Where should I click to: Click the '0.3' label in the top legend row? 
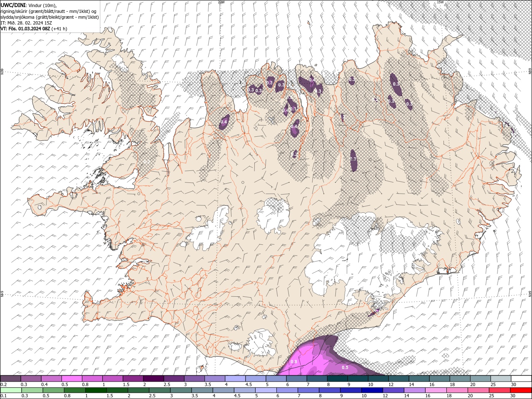tap(24, 384)
